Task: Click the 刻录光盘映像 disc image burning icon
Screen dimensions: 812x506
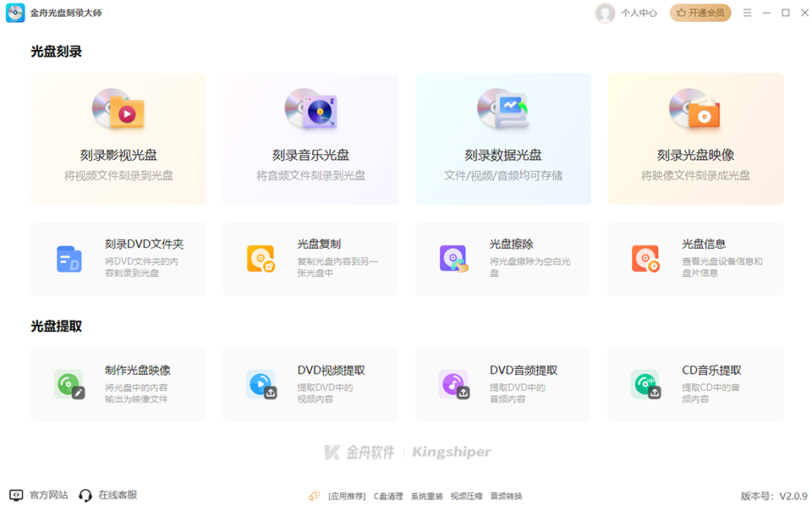Action: pyautogui.click(x=695, y=110)
